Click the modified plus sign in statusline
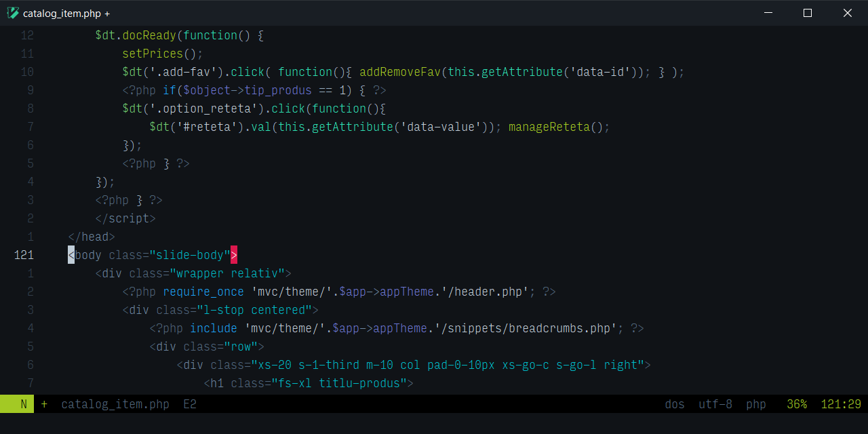The height and width of the screenshot is (434, 868). [44, 404]
